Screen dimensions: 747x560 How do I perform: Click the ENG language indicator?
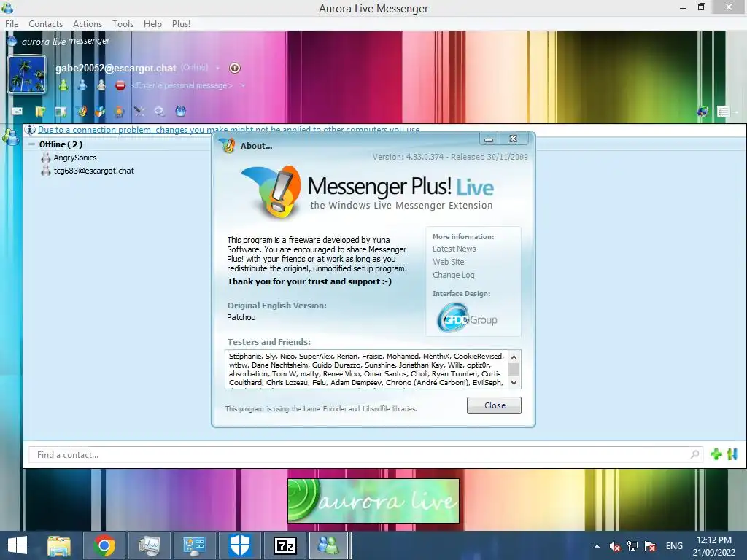tap(674, 545)
